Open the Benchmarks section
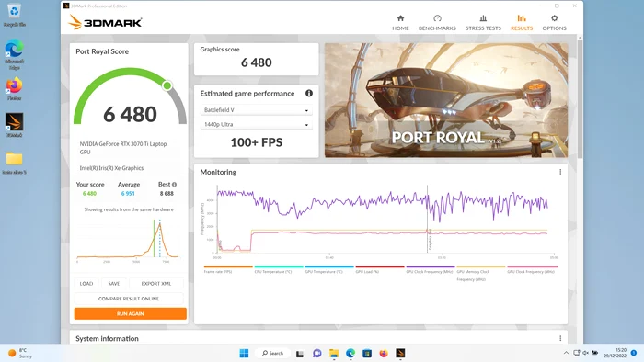The height and width of the screenshot is (362, 644). (x=437, y=23)
